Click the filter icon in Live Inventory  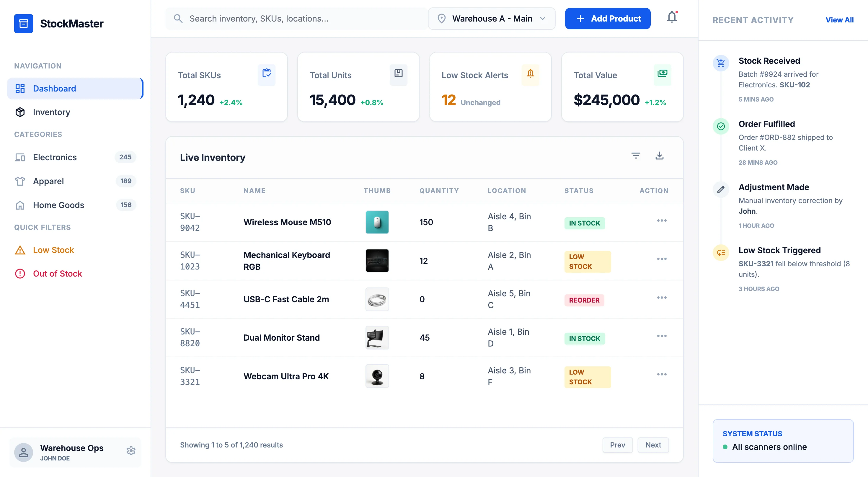tap(636, 156)
